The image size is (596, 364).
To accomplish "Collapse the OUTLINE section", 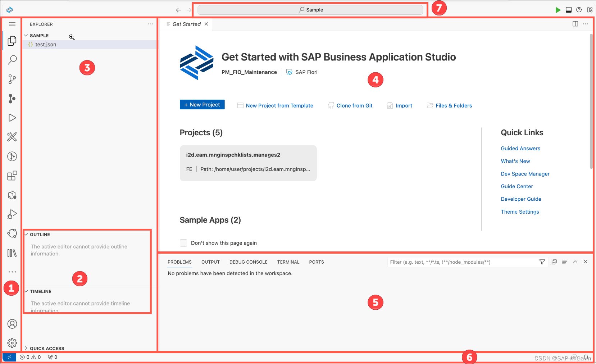I will click(x=26, y=235).
